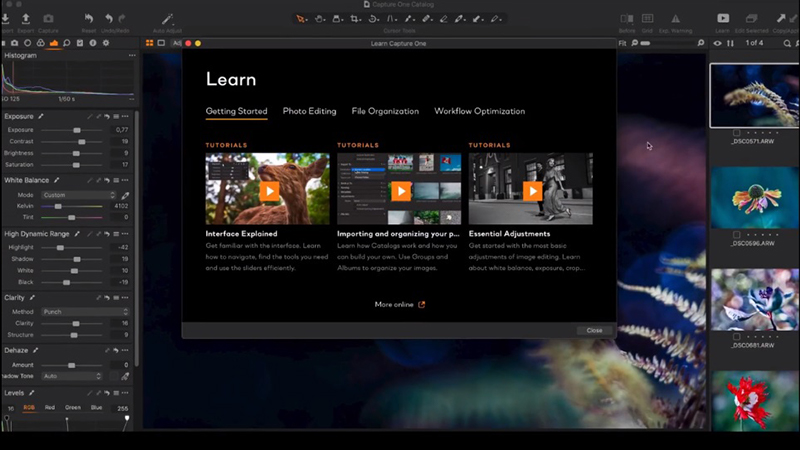Reset the Exposure tool with arrow icon
The width and height of the screenshot is (800, 450).
107,116
